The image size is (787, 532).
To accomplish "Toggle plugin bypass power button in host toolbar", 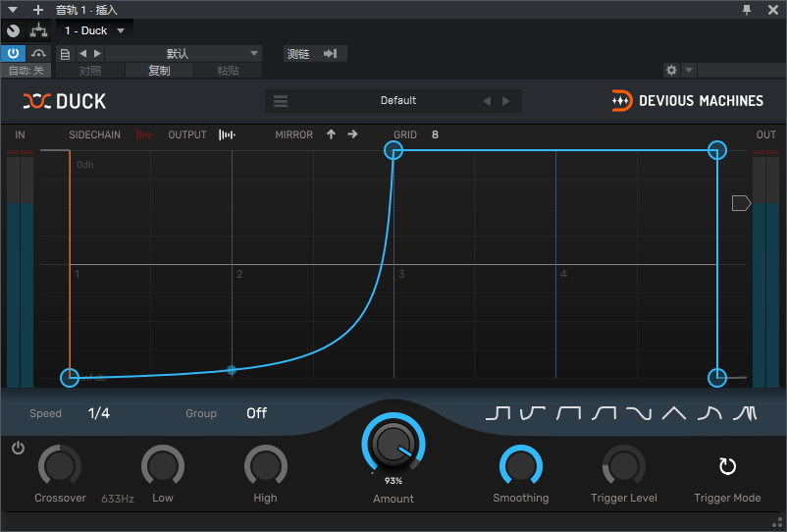I will tap(13, 53).
